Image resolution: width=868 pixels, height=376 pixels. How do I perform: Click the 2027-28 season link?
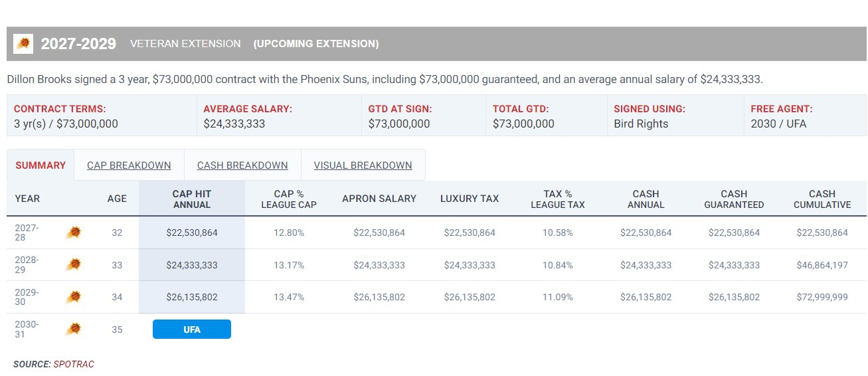coord(27,233)
